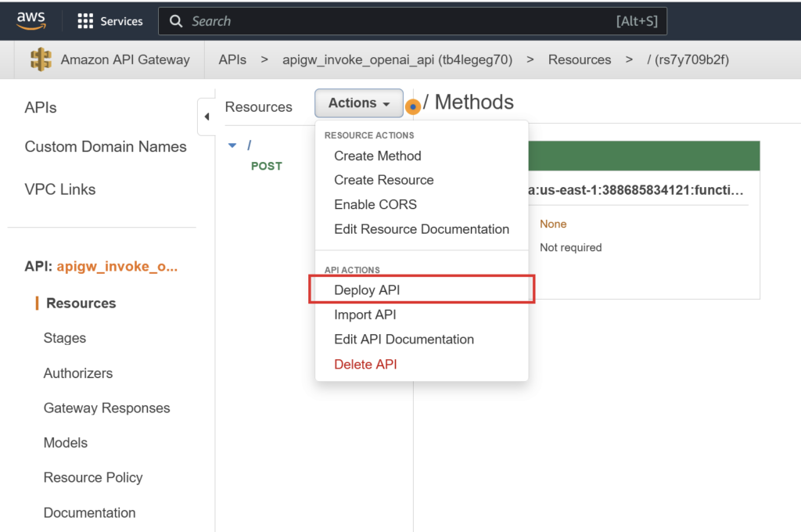This screenshot has height=532, width=801.
Task: Click the Amazon API Gateway title link
Action: click(125, 59)
